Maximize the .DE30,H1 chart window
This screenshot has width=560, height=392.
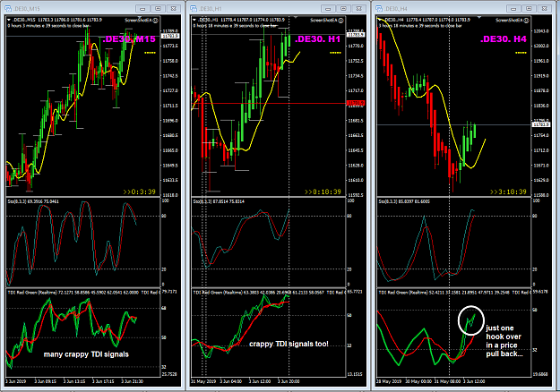click(x=343, y=9)
